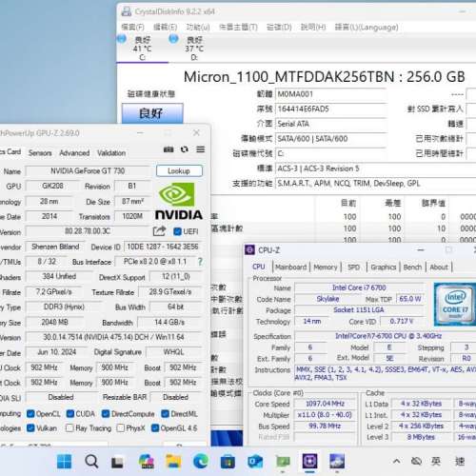Click the GPU Name field NVIDIA GeForce GT 730
Viewport: 476px width, 476px height.
pyautogui.click(x=88, y=171)
